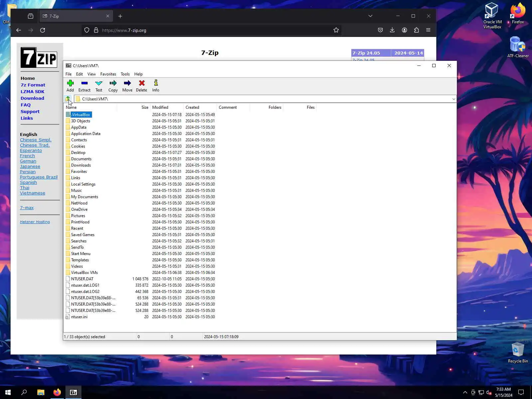532x399 pixels.
Task: Select the Desktop folder row
Action: [x=78, y=153]
